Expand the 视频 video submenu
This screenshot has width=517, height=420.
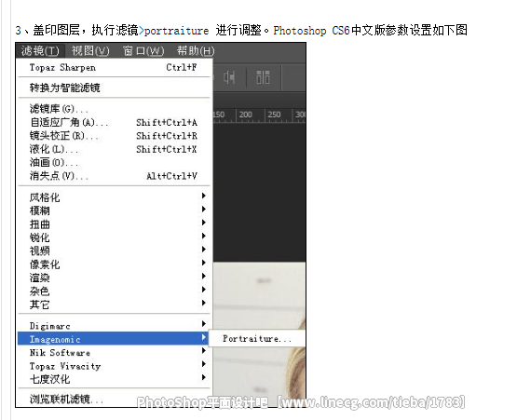(114, 251)
